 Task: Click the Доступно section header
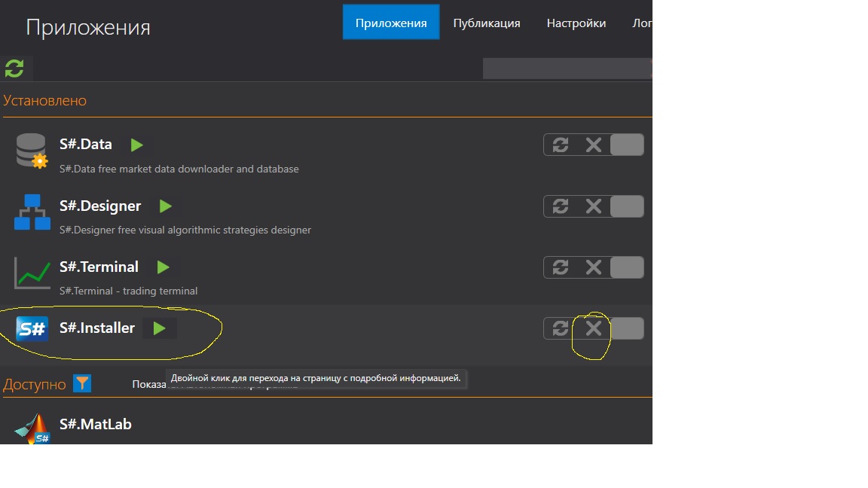point(35,384)
